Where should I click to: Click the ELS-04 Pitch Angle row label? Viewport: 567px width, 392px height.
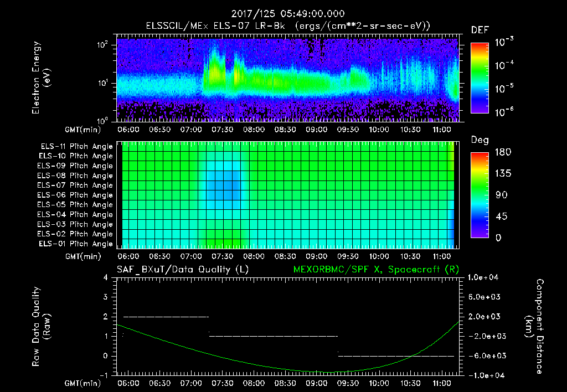coord(75,214)
